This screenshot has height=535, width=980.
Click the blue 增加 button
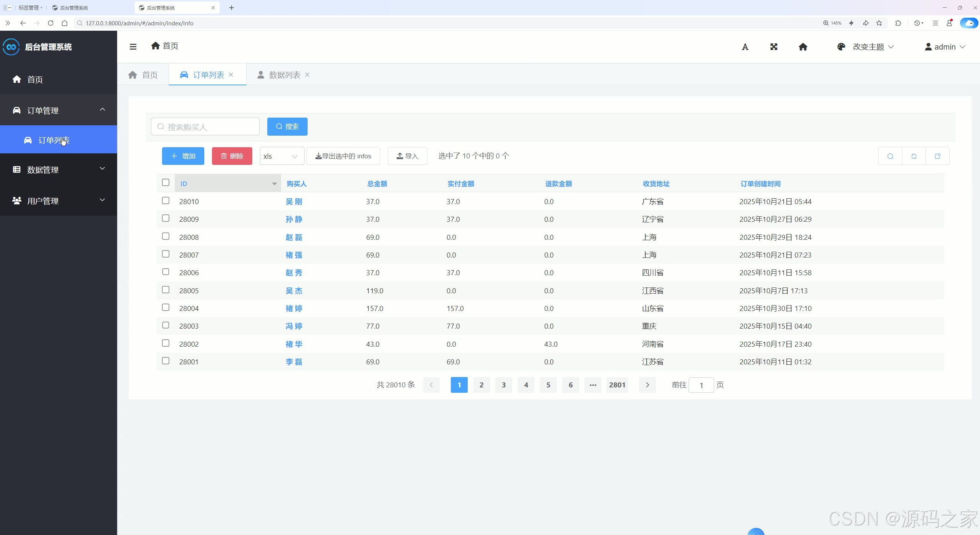pyautogui.click(x=183, y=156)
